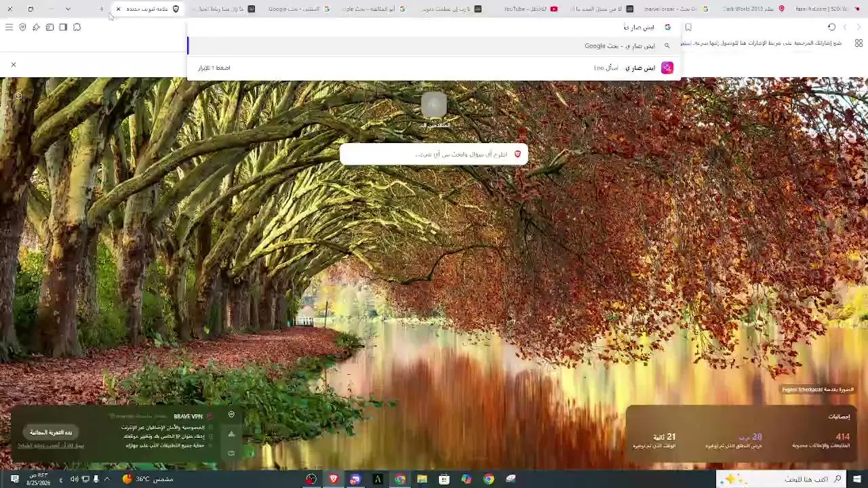Open Brave browser from the taskbar

point(333,479)
